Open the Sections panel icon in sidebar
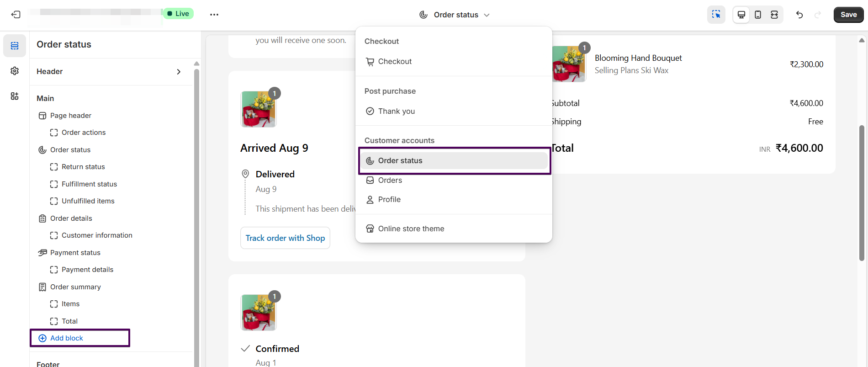Image resolution: width=868 pixels, height=367 pixels. 15,46
